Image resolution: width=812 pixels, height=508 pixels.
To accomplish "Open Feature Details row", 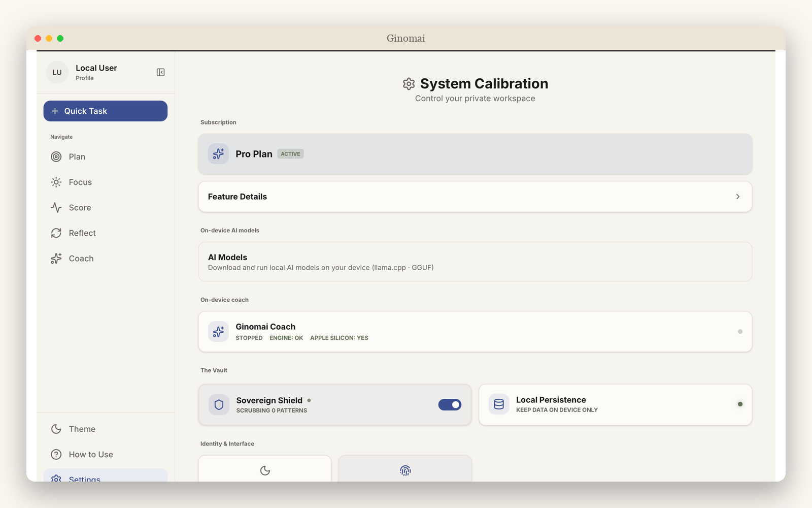I will [475, 197].
